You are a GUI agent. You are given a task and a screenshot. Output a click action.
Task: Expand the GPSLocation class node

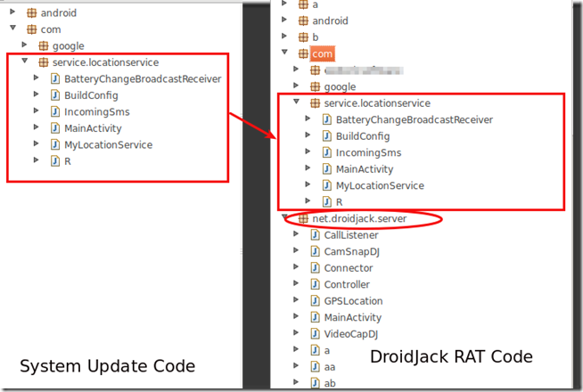pos(296,299)
